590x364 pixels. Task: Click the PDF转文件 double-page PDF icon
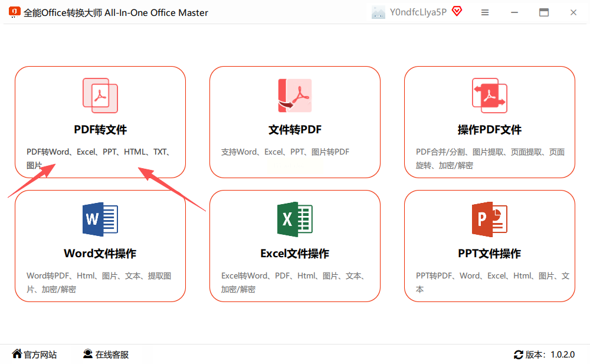[x=100, y=96]
